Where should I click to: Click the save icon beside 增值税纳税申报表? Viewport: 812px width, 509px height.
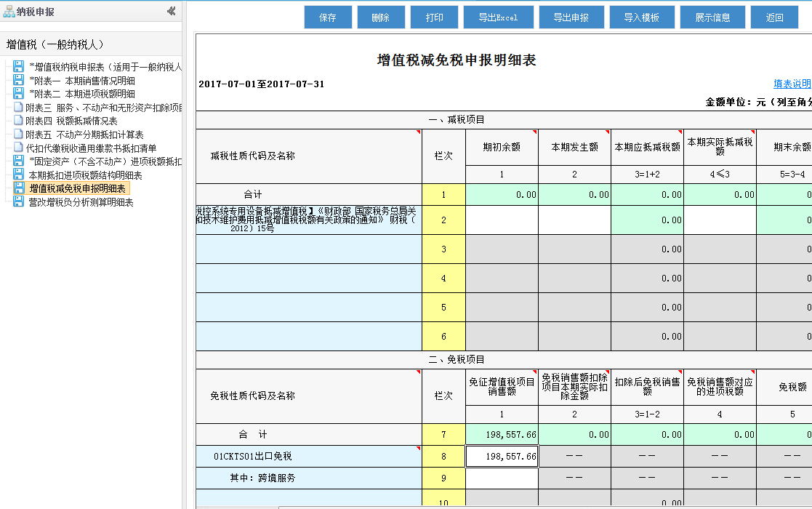tap(19, 67)
